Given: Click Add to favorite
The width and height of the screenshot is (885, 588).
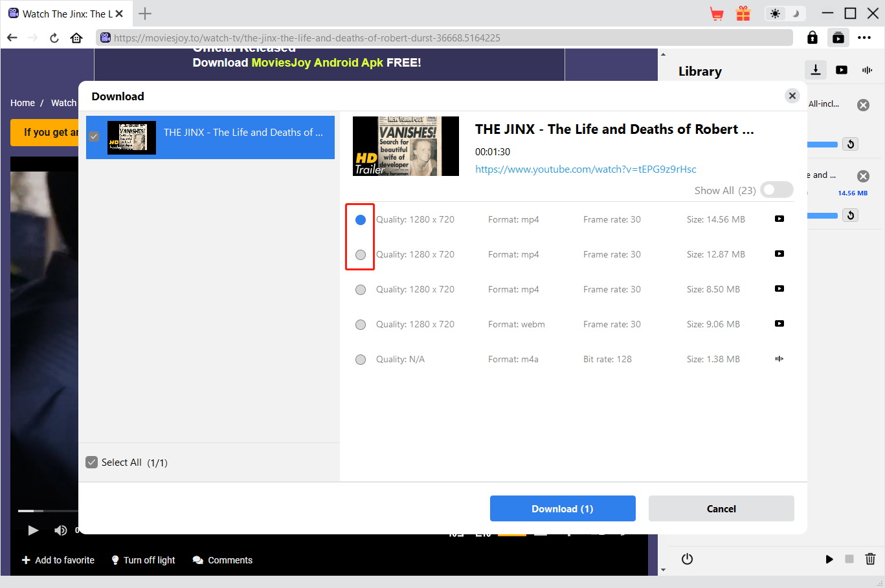Looking at the screenshot, I should 58,560.
